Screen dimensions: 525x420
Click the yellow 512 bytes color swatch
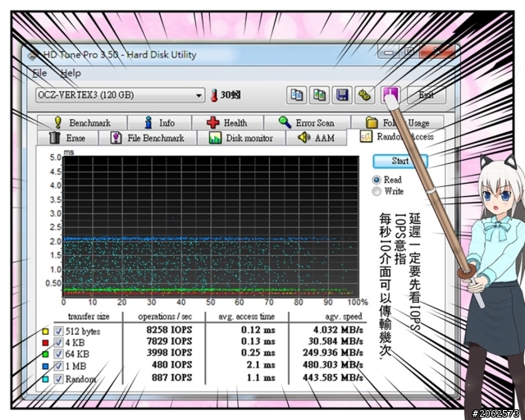[x=45, y=331]
